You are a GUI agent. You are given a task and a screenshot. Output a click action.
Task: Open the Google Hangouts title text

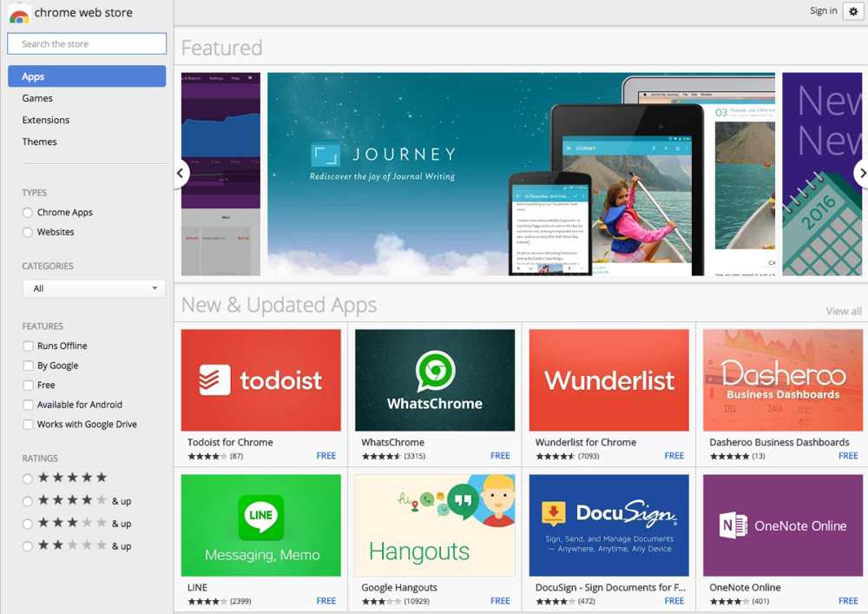tap(399, 587)
